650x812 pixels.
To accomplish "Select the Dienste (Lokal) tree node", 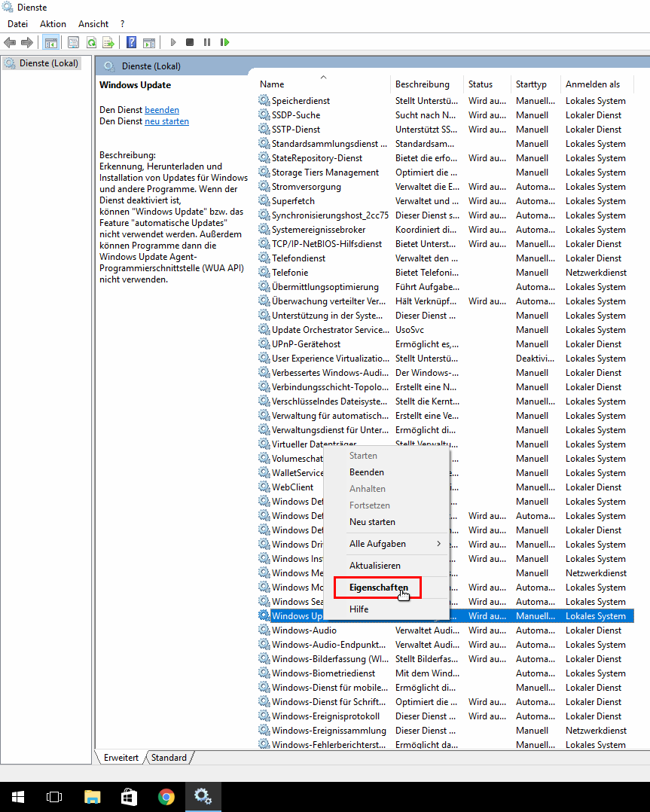I will pyautogui.click(x=41, y=63).
